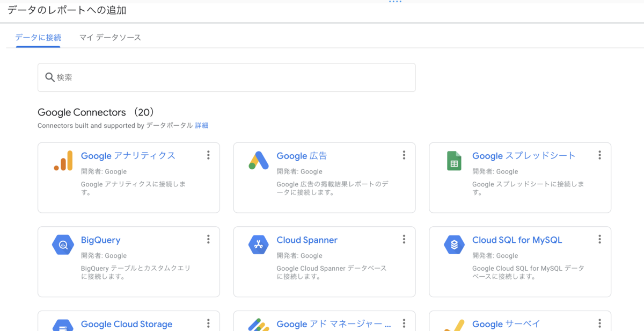Viewport: 644px width, 331px height.
Task: Click the データのレポートへの追加 panel title
Action: (x=67, y=10)
